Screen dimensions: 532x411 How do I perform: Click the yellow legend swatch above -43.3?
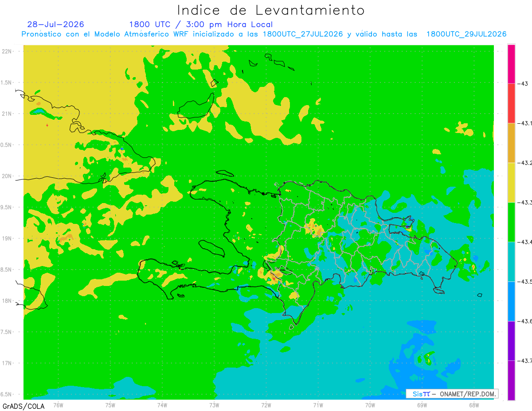pos(511,182)
